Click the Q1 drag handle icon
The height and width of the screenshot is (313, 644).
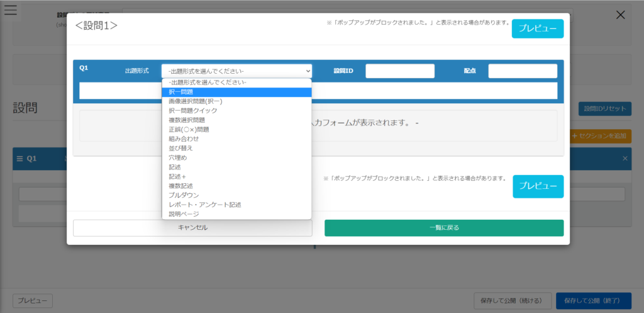click(x=19, y=159)
